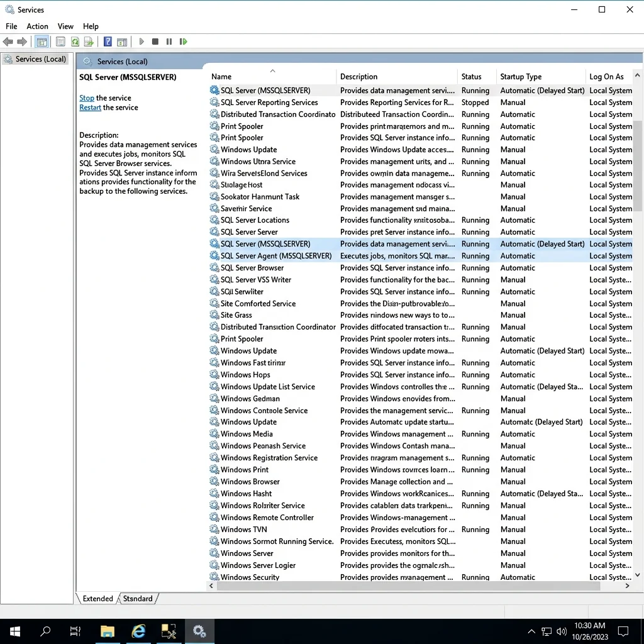Select SQL Server Agent (MSSQLSERVER) service

pyautogui.click(x=420, y=256)
